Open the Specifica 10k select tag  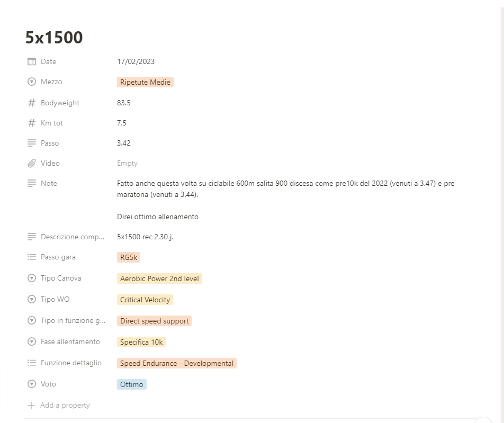click(x=141, y=343)
